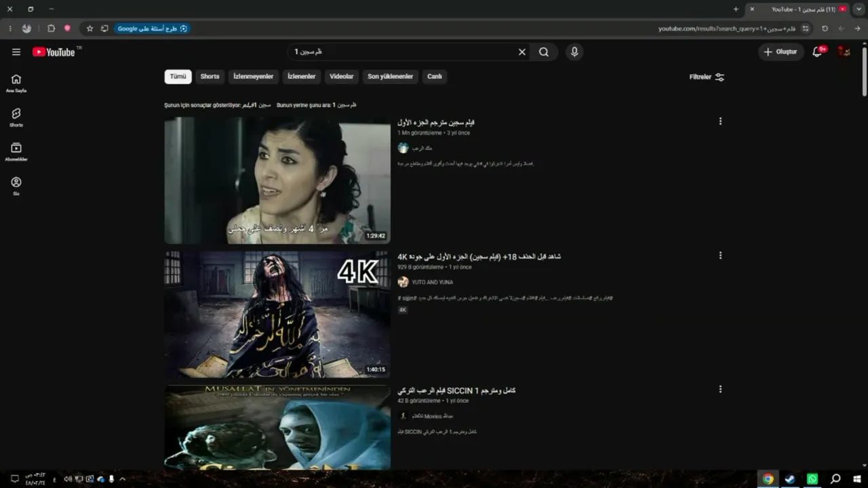This screenshot has width=868, height=488.
Task: Open the Chrome profile avatar
Action: tap(26, 28)
